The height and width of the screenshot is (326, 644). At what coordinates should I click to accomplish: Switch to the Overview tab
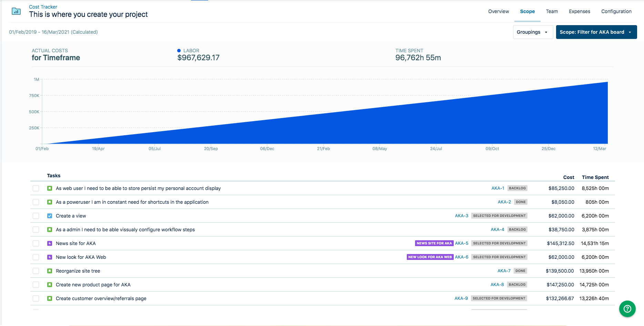click(x=499, y=11)
